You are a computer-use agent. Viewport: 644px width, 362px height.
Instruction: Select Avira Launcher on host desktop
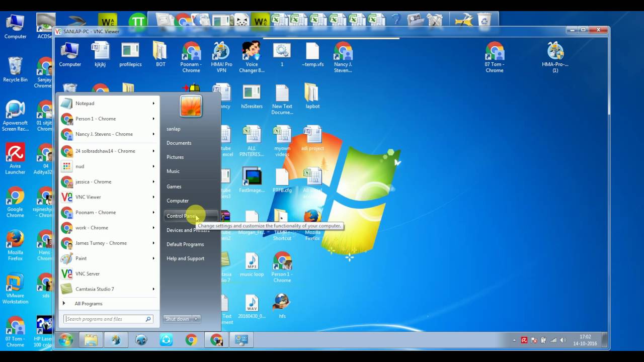click(x=15, y=159)
